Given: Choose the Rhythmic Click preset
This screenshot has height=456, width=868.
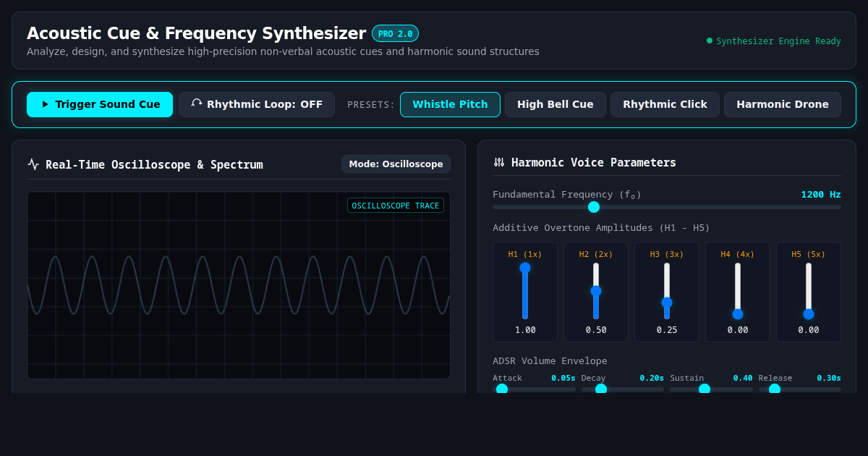Looking at the screenshot, I should (665, 104).
